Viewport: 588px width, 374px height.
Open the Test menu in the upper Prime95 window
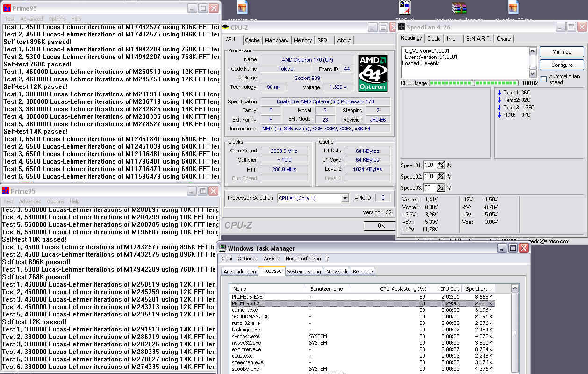pos(9,19)
